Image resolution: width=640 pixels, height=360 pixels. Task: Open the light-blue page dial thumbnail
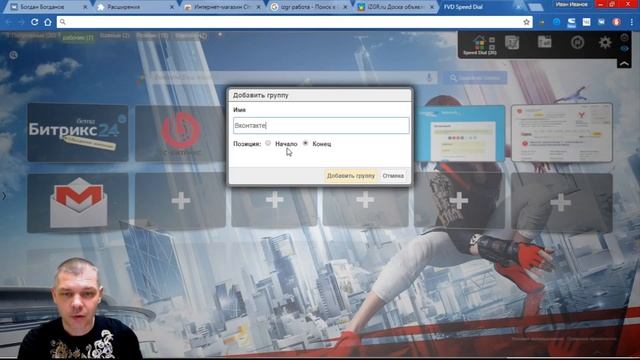[460, 133]
